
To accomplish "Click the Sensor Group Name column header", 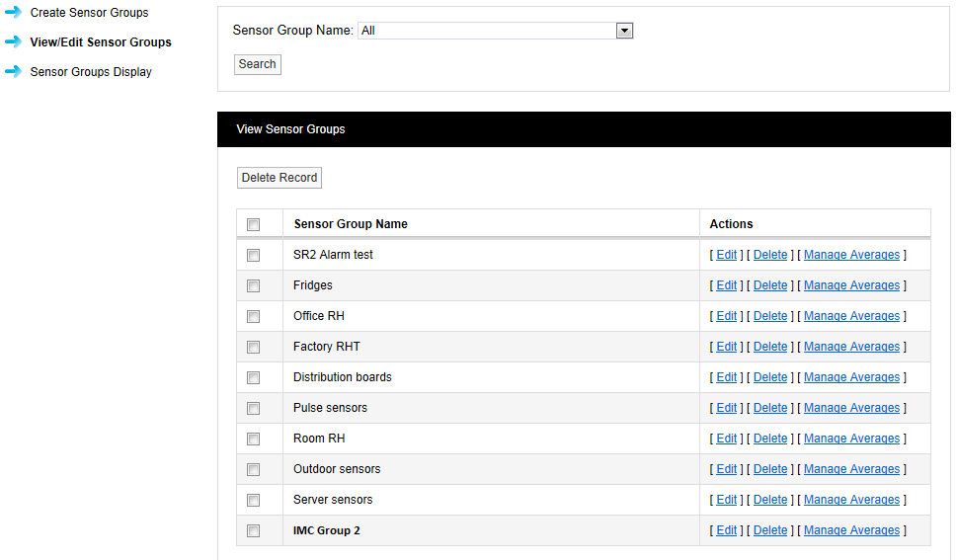I will click(x=351, y=224).
